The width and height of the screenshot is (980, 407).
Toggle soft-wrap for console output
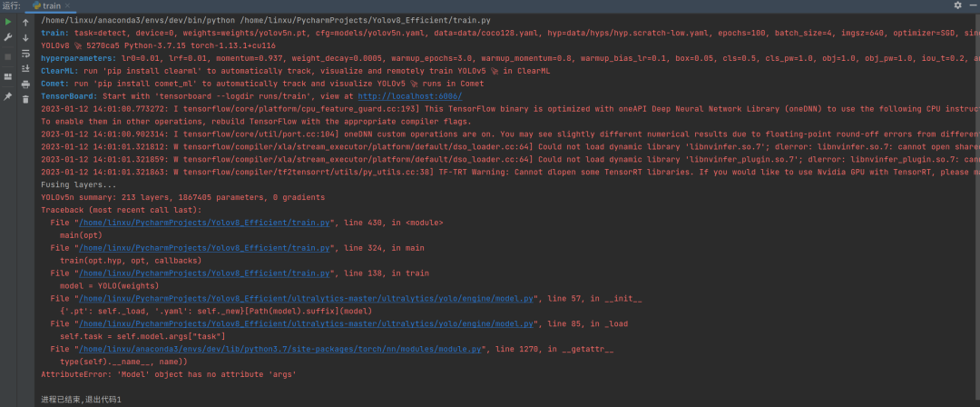(x=25, y=53)
